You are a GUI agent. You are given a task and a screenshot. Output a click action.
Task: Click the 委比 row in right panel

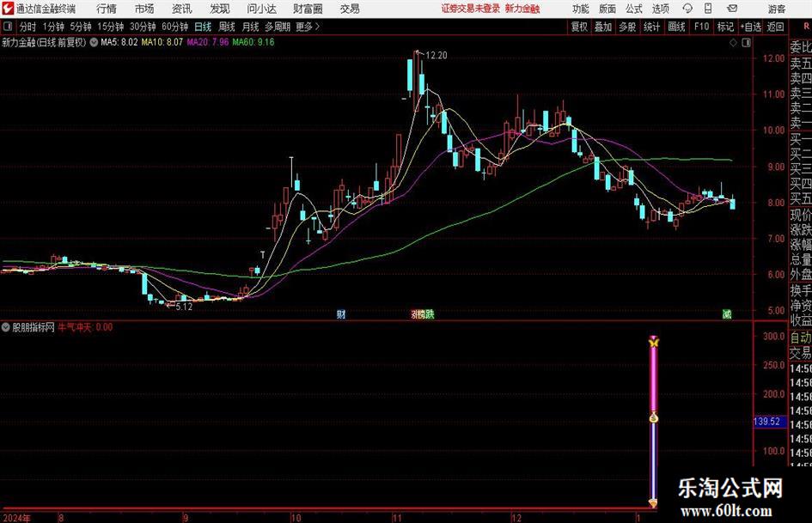[x=801, y=47]
